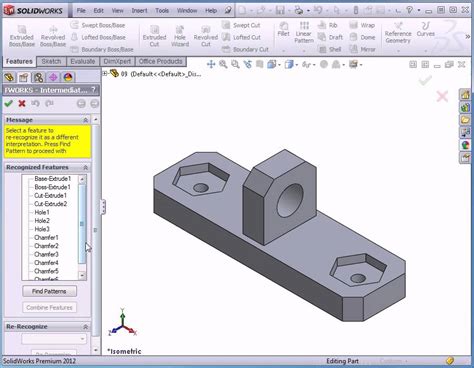The image size is (474, 368).
Task: Open the Tools menu
Action: click(162, 11)
